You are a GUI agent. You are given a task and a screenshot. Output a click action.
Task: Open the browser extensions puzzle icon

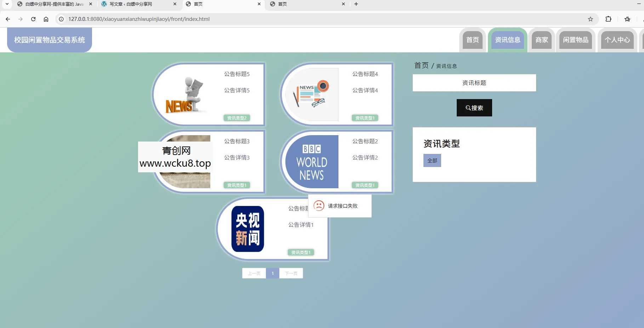point(608,19)
